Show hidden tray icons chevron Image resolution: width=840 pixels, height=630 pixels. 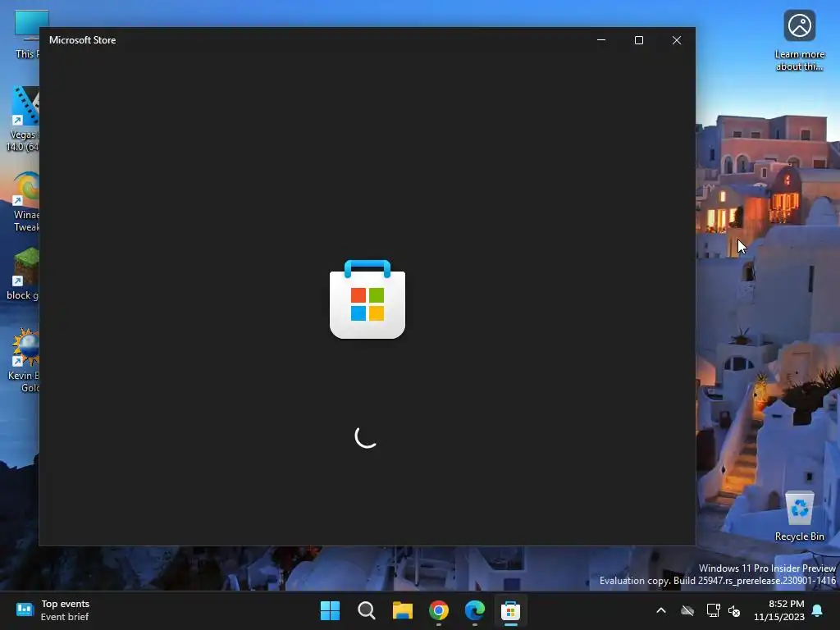[x=661, y=610]
